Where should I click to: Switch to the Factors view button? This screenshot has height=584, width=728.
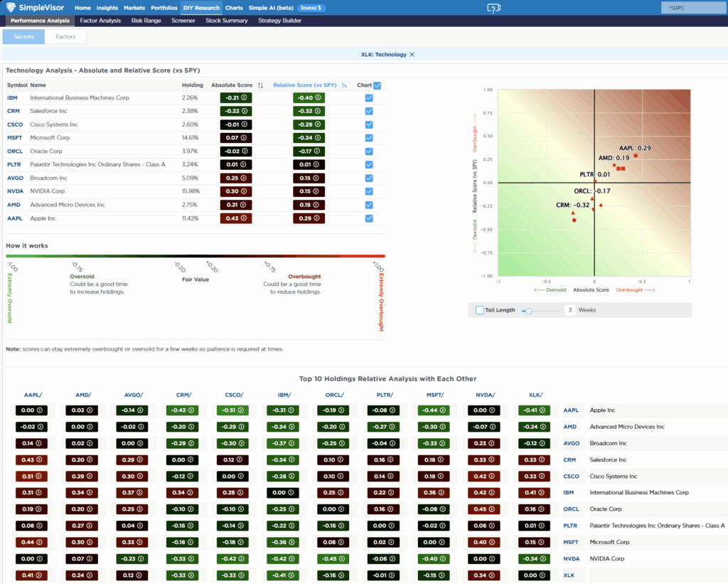pos(65,36)
